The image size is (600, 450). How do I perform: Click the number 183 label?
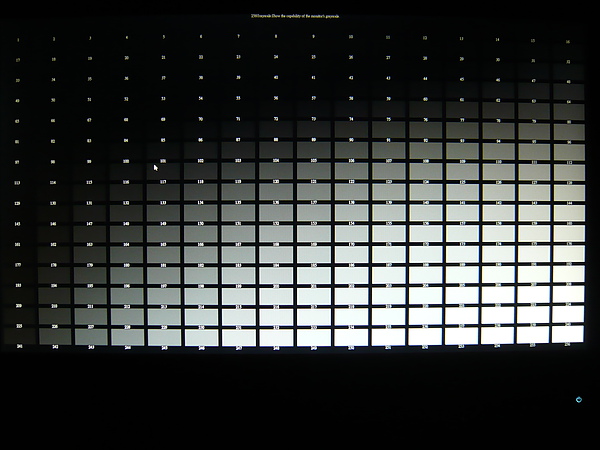[x=238, y=265]
